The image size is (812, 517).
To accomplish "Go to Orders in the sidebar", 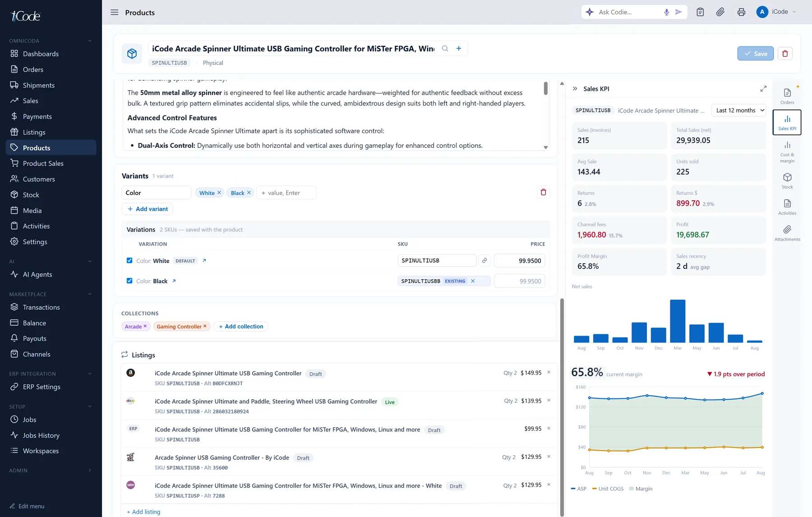I will point(51,69).
